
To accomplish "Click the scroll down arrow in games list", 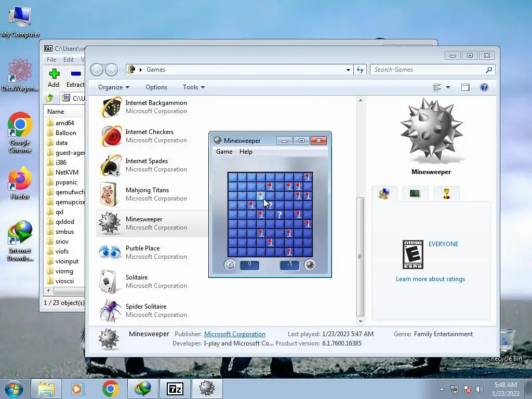I will tap(361, 321).
